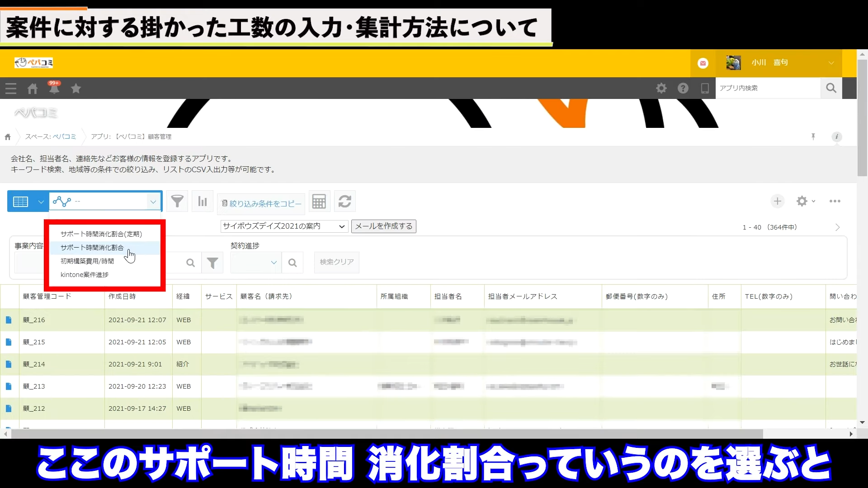Click the bar chart aggregate icon
Viewport: 868px width, 488px height.
tap(202, 202)
